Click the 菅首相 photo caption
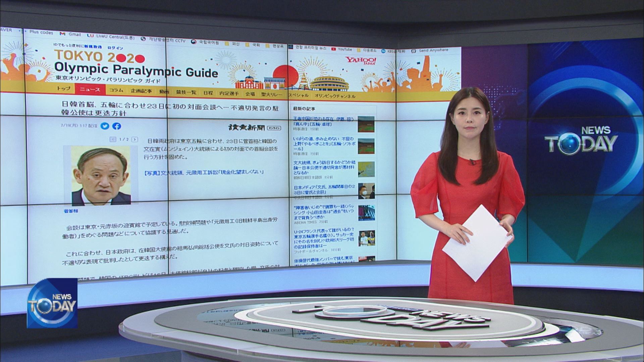 [71, 212]
